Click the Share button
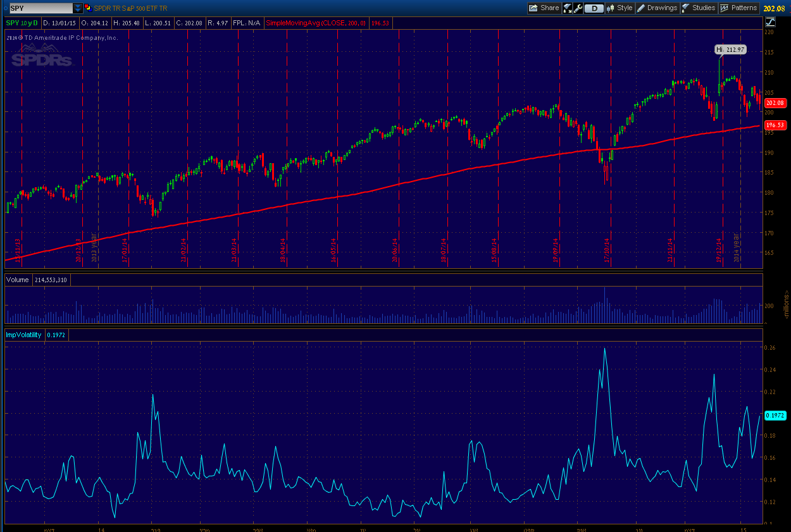791x532 pixels. (544, 8)
